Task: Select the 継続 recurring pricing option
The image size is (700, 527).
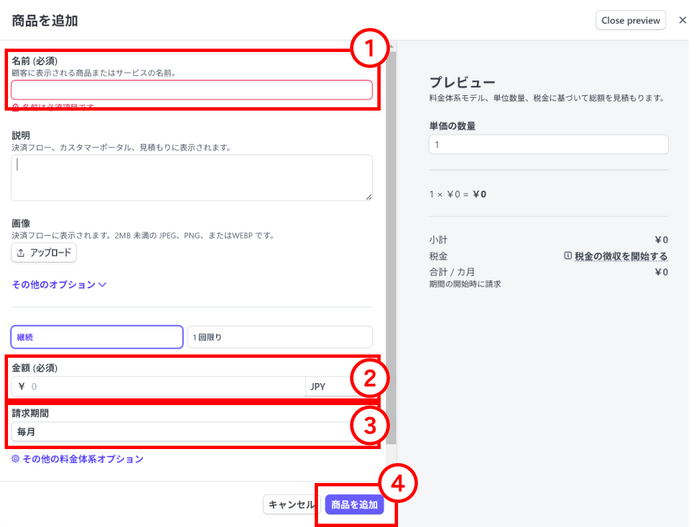Action: 97,337
